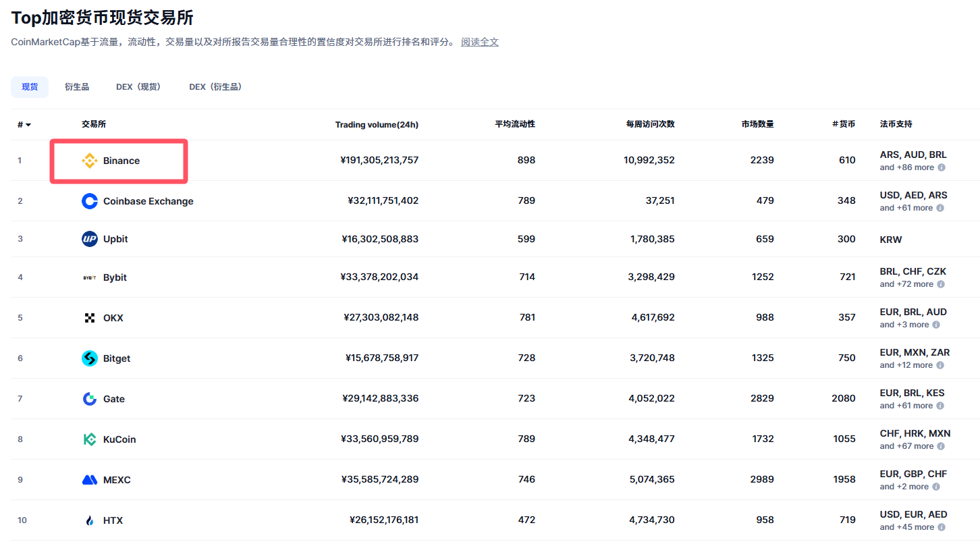Viewport: 980px width, 542px height.
Task: Expand Coinbase's +61 more fiat list
Action: point(907,207)
